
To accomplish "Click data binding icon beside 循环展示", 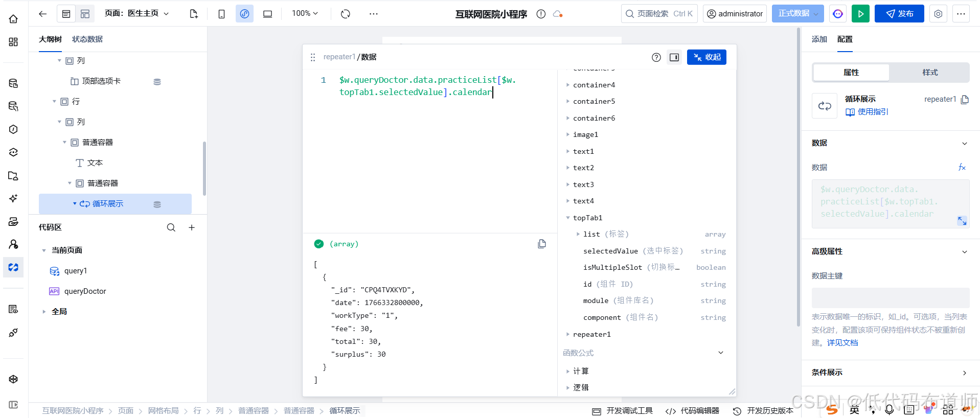I will pos(157,204).
